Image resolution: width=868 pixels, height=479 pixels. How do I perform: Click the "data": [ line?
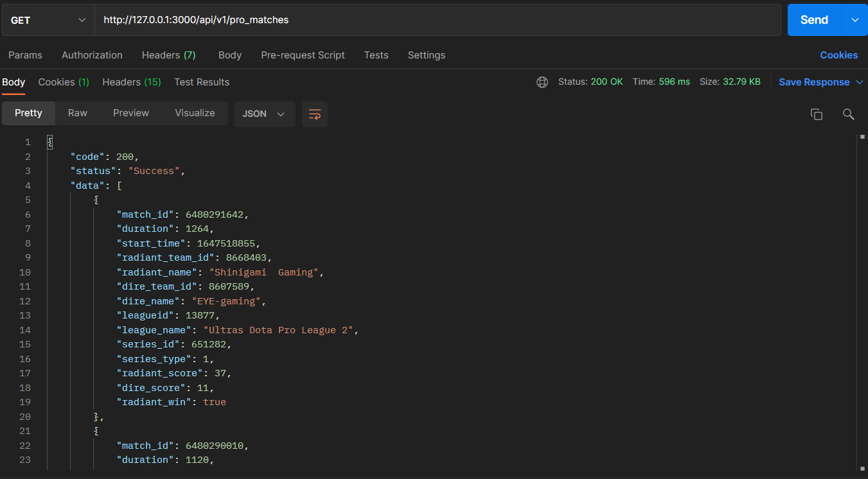(96, 186)
